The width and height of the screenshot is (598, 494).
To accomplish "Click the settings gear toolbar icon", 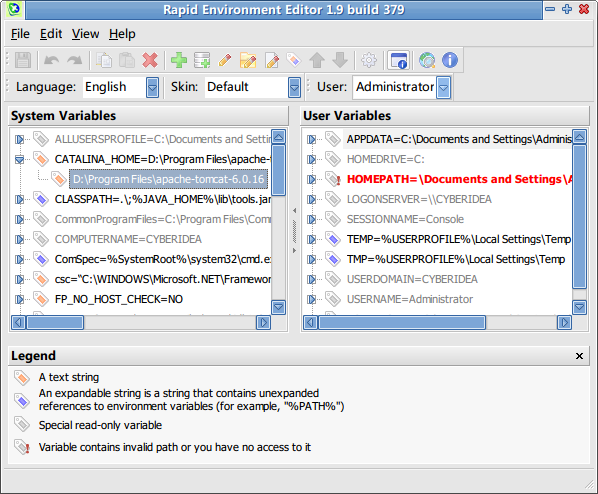I will [x=369, y=60].
